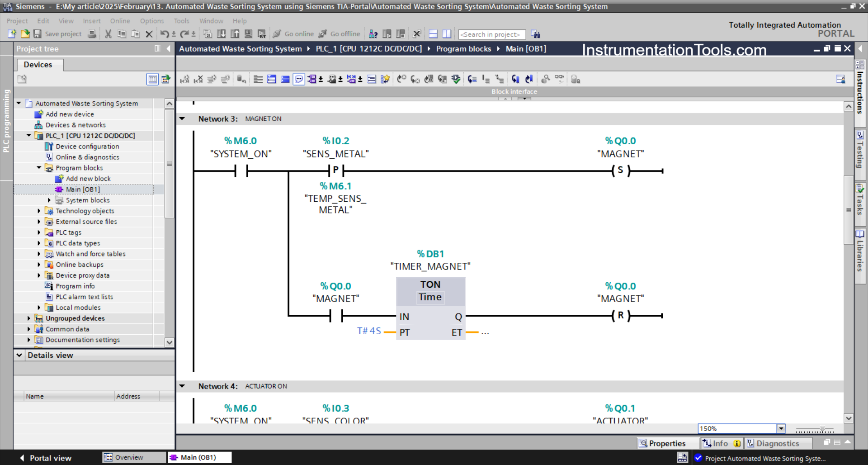Click the editor zoom slider handle
Image resolution: width=868 pixels, height=465 pixels.
pos(822,428)
